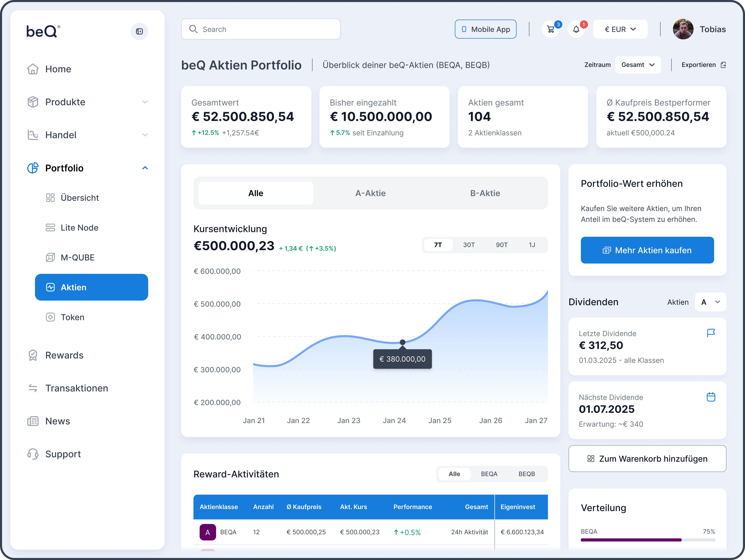Filter Reward-Aktivitäten by BEQB
This screenshot has width=745, height=560.
526,474
